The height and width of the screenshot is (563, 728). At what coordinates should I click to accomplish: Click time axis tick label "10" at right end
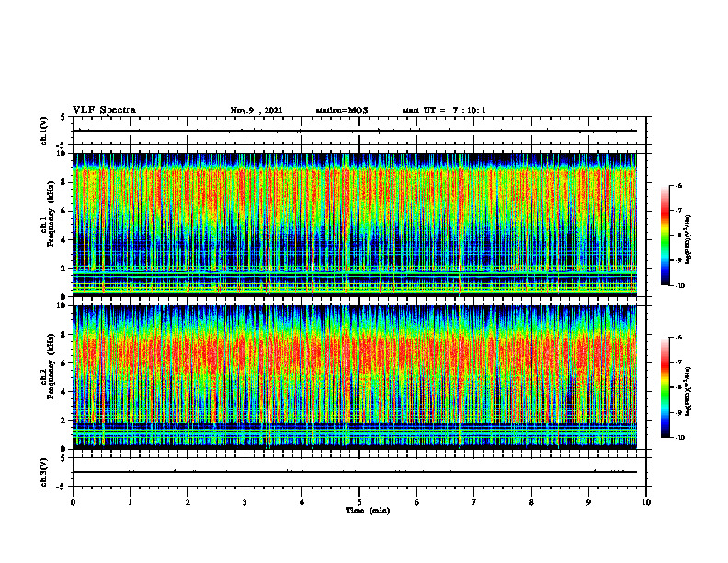tap(646, 502)
